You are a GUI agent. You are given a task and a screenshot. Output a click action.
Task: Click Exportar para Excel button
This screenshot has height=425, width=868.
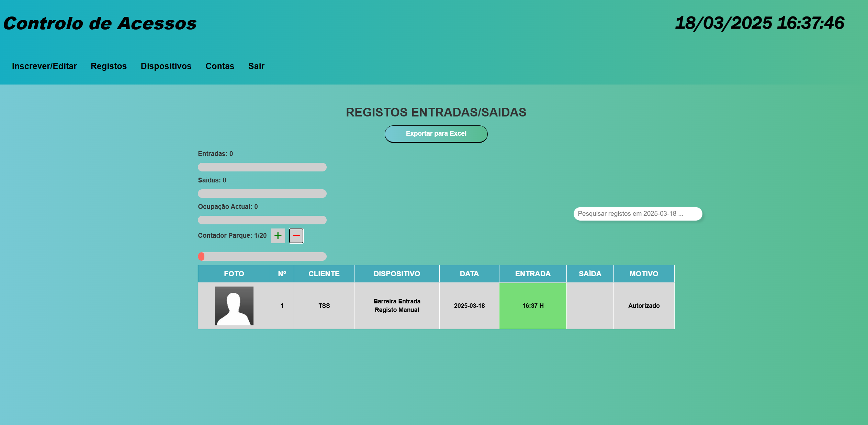point(436,134)
